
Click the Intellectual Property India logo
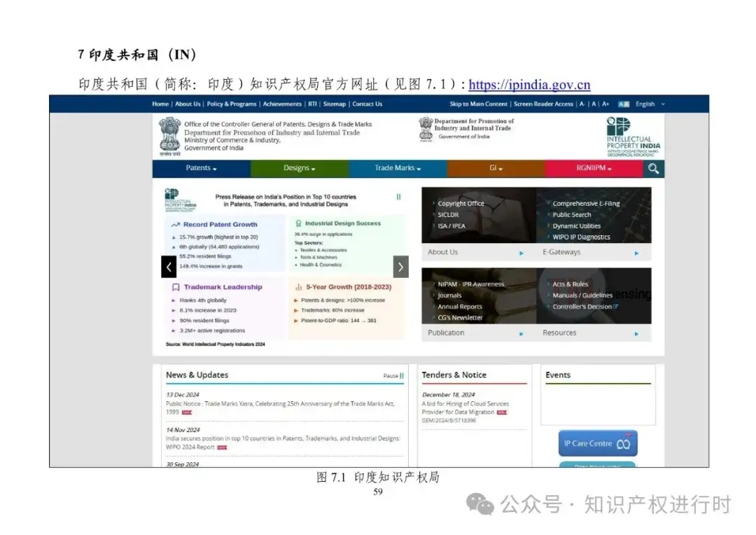[633, 137]
